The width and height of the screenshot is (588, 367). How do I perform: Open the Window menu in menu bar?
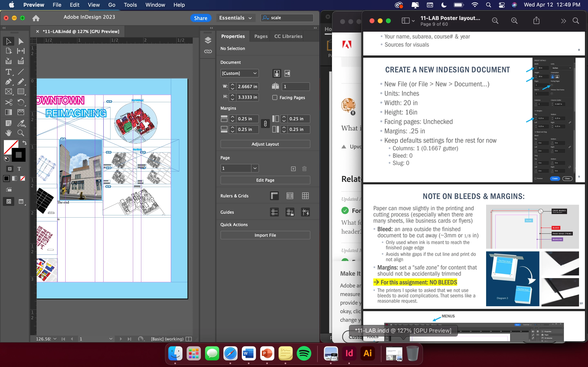pyautogui.click(x=155, y=5)
